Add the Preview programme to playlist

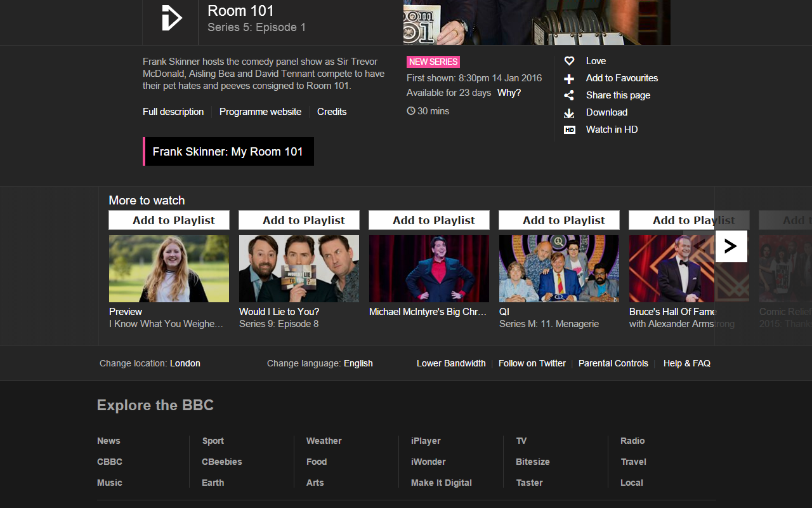(169, 220)
